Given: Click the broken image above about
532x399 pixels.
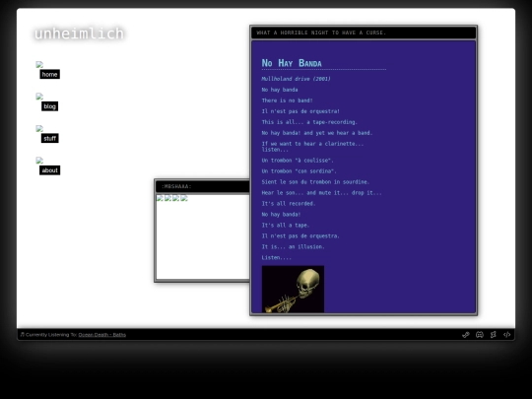Looking at the screenshot, I should click(x=39, y=161).
